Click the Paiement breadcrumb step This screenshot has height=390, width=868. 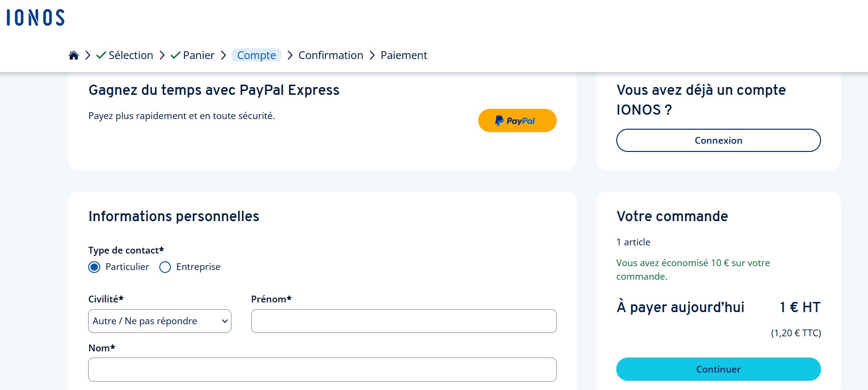point(404,55)
